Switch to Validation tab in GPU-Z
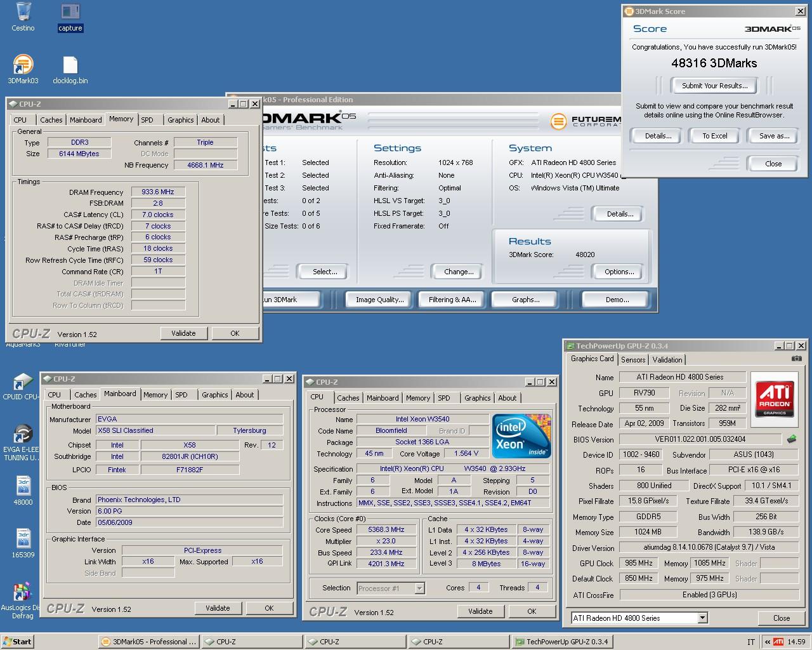The width and height of the screenshot is (812, 650). click(x=667, y=360)
